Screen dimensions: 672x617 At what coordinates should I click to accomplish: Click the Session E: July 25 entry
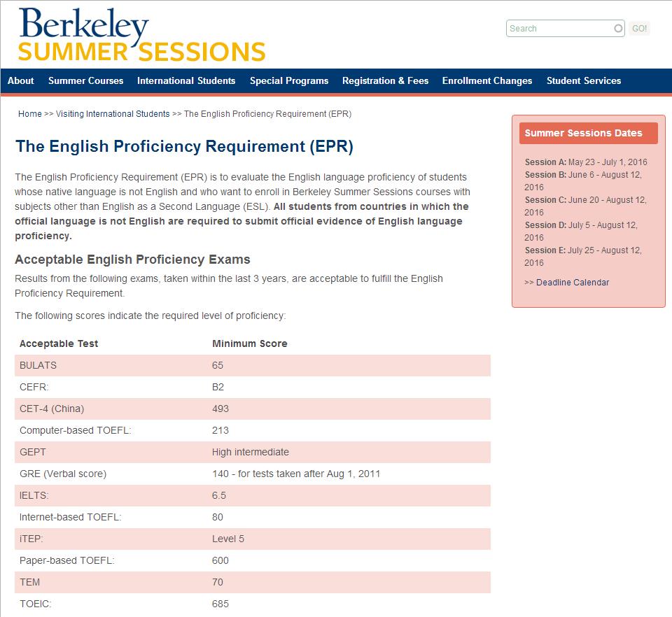583,257
